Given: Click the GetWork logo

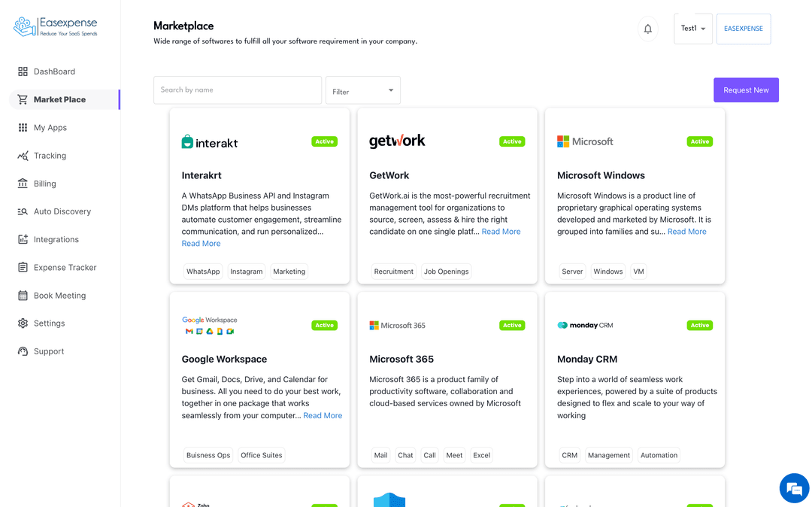Looking at the screenshot, I should pos(397,141).
